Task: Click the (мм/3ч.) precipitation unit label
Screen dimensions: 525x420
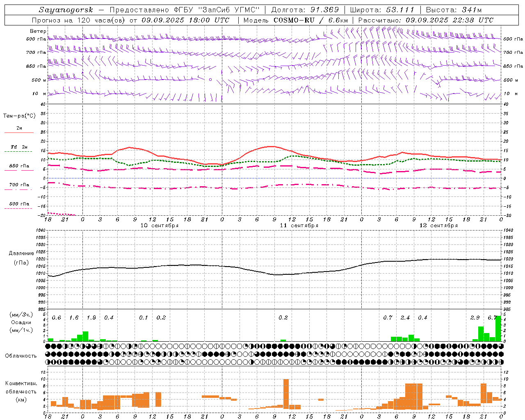Action: 21,315
